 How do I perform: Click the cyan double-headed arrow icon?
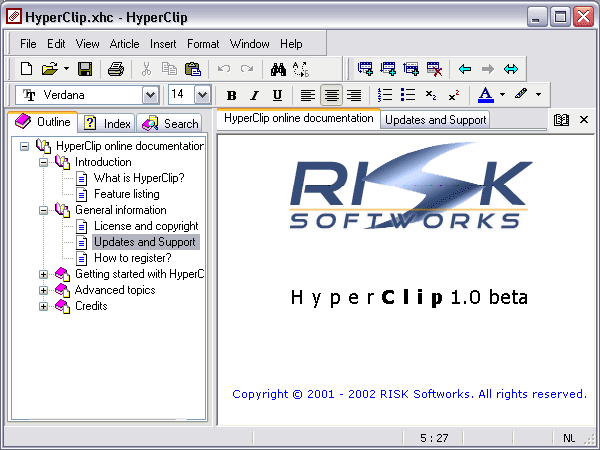coord(511,69)
